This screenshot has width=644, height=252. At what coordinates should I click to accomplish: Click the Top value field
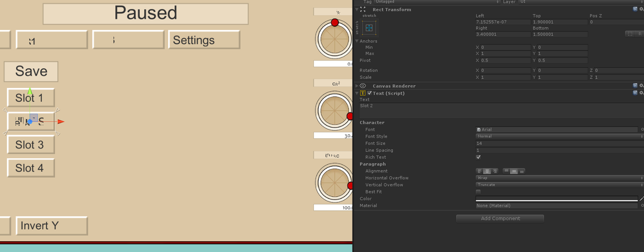coord(560,22)
